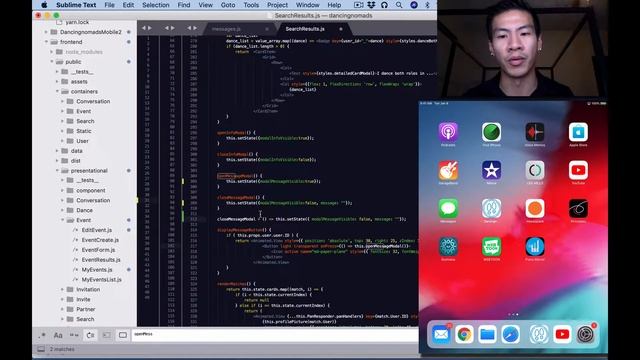Open the File menu

[109, 5]
